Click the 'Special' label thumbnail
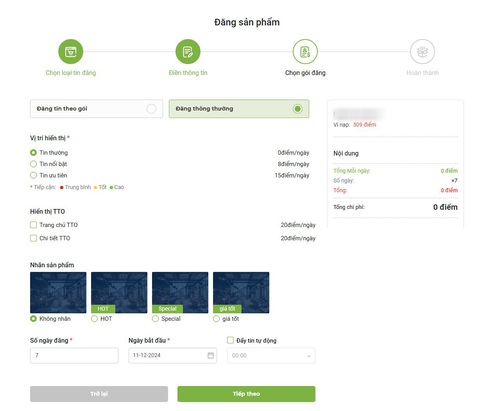 pos(180,292)
